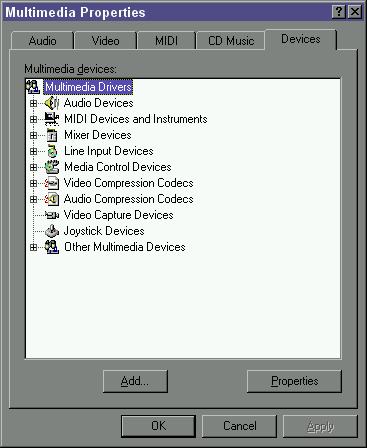Viewport: 367px width, 448px height.
Task: Click the Video Capture Devices camera icon
Action: [x=52, y=215]
